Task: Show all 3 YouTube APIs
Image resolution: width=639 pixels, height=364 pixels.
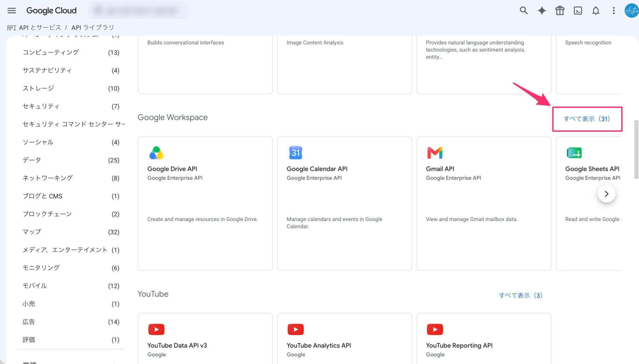Action: point(521,295)
